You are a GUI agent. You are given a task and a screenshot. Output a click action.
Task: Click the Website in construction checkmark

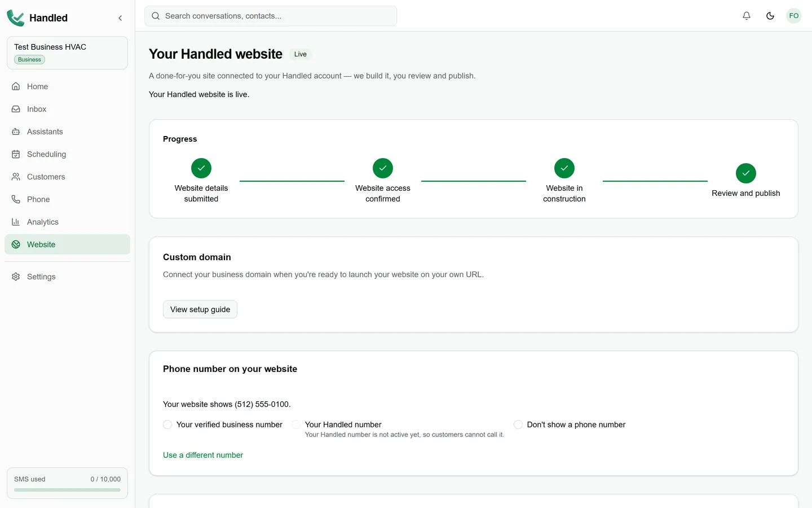point(564,168)
